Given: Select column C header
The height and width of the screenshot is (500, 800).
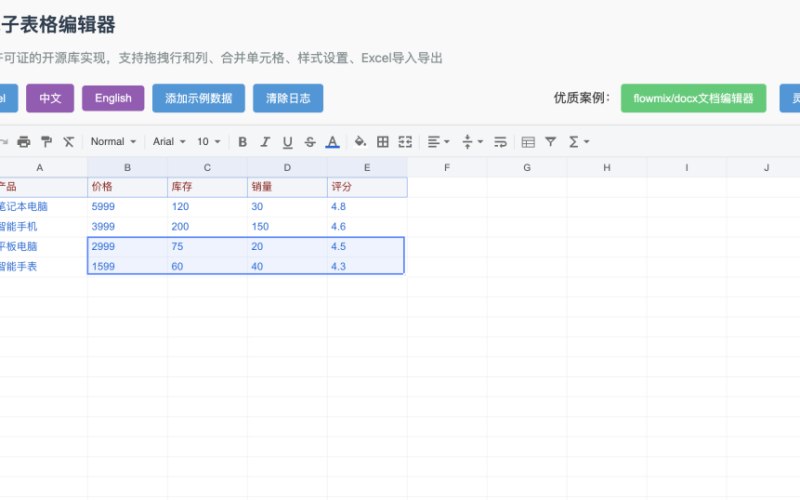Looking at the screenshot, I should pyautogui.click(x=207, y=167).
